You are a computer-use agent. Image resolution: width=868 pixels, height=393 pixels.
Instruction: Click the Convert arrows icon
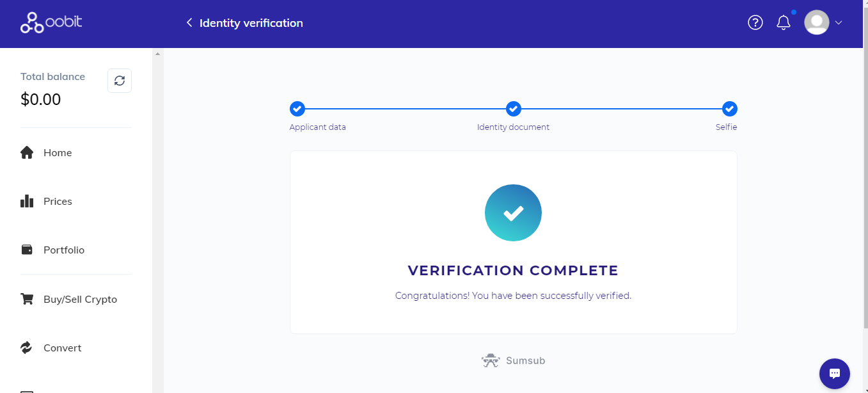click(27, 348)
